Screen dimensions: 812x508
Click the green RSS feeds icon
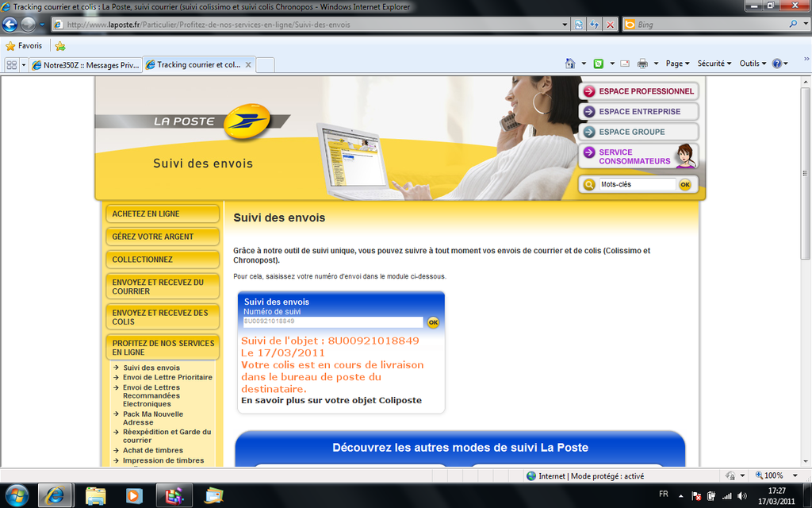click(599, 63)
